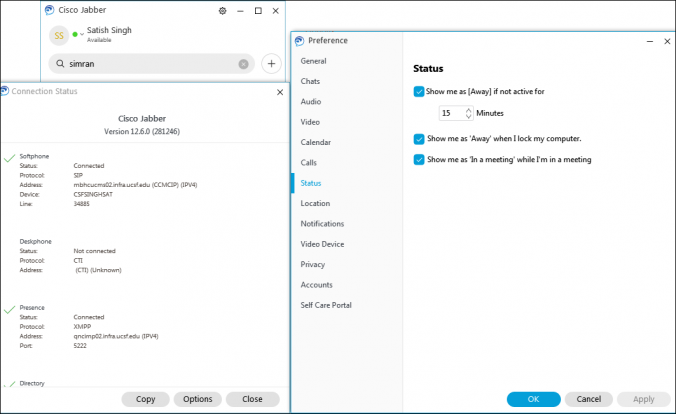Image resolution: width=676 pixels, height=414 pixels.
Task: Click Cancel in the Preference window
Action: point(588,399)
